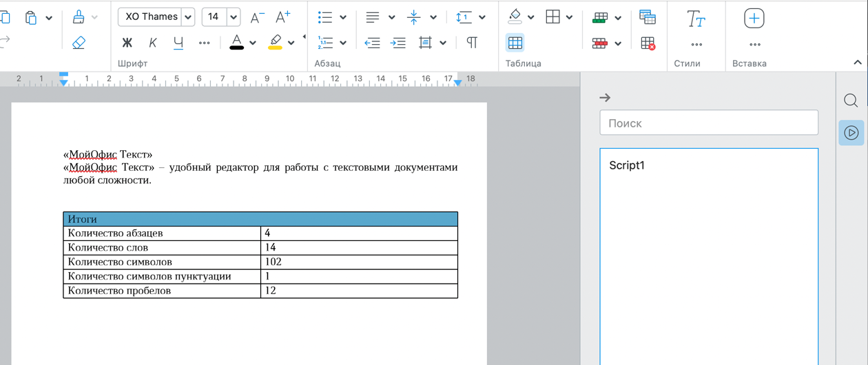
Task: Toggle bold formatting (Ж)
Action: click(x=127, y=43)
